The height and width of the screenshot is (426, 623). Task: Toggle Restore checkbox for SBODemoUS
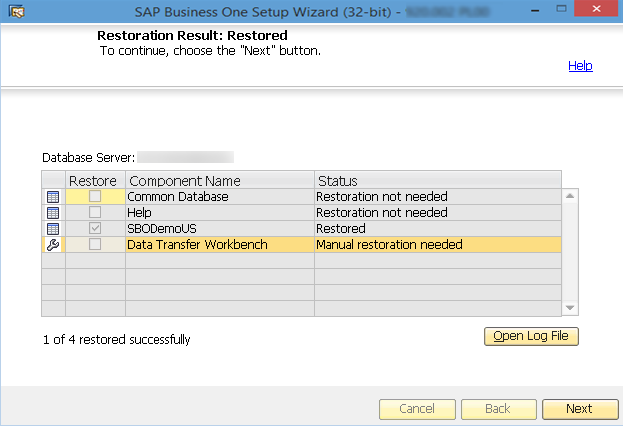[95, 228]
